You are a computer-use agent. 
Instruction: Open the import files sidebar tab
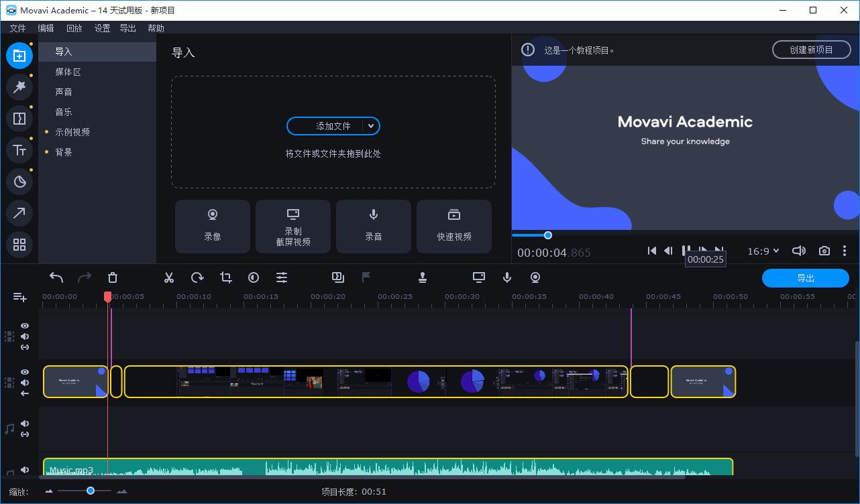click(x=19, y=56)
